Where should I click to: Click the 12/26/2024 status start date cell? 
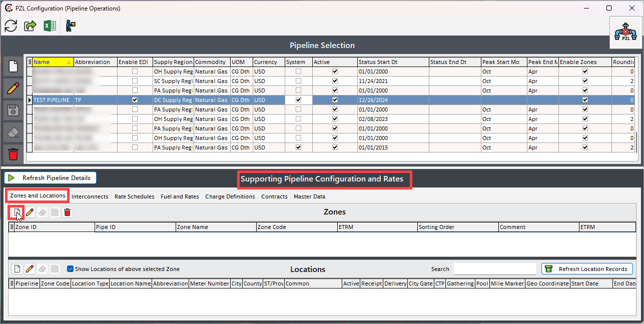click(393, 100)
